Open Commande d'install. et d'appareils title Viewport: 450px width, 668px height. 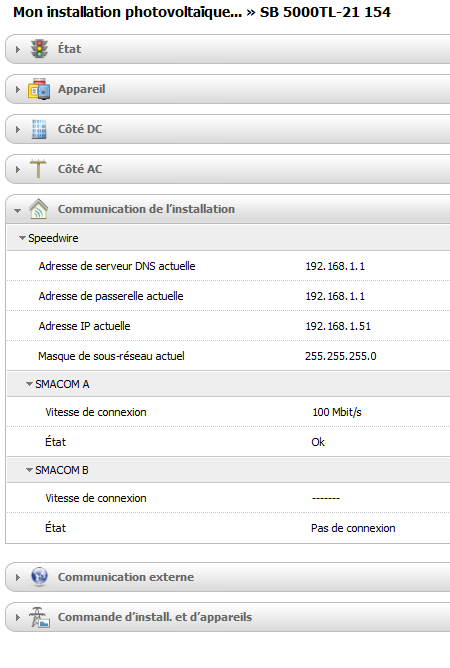click(155, 617)
